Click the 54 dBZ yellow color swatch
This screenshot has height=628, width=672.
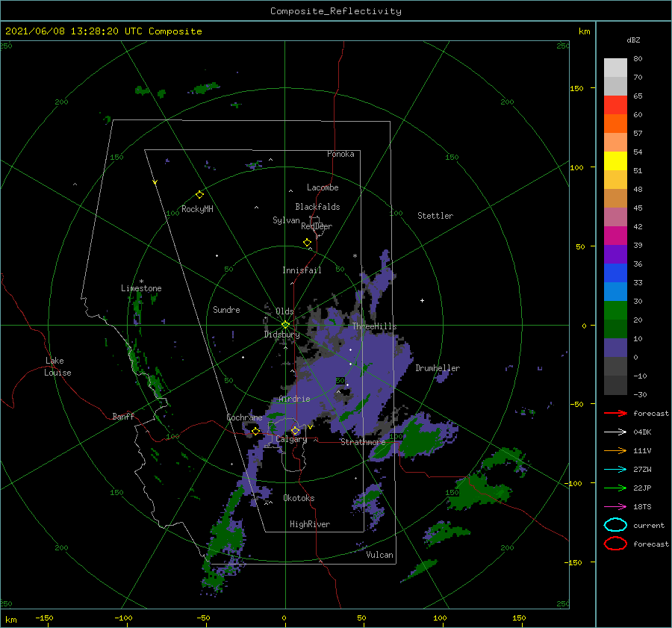pos(615,161)
